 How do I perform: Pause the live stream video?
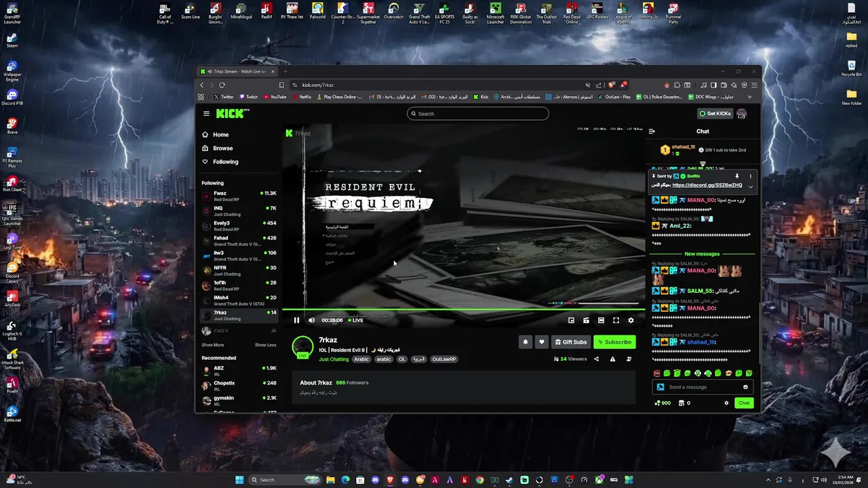click(296, 320)
